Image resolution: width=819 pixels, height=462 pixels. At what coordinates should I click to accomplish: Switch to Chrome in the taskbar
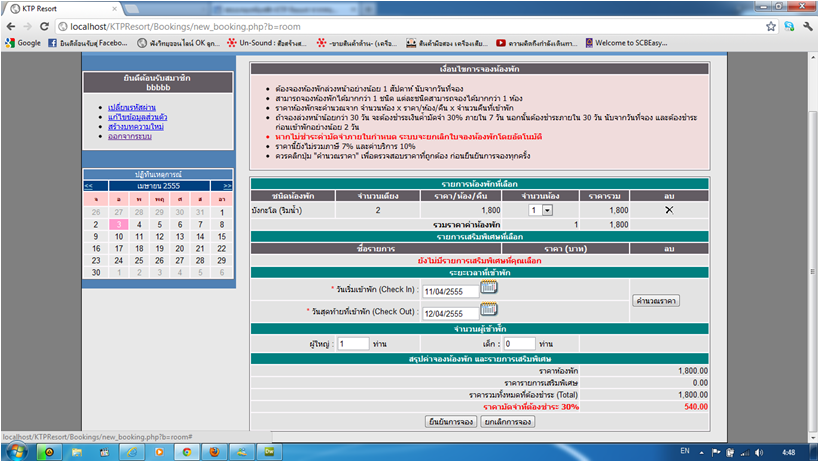coord(186,452)
